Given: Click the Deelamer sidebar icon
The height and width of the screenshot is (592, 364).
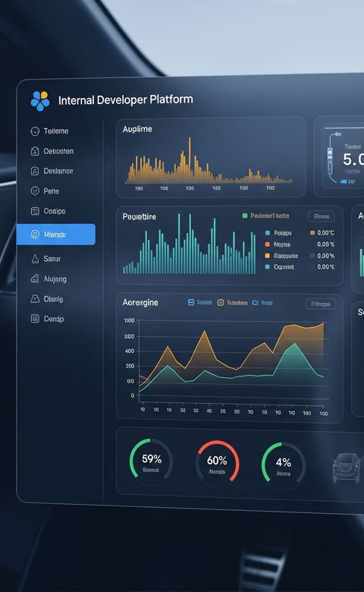Looking at the screenshot, I should point(35,171).
